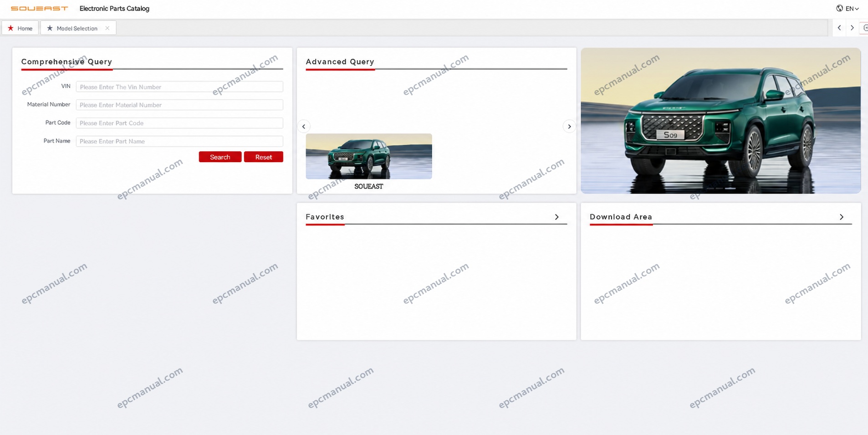Go to previous model in Advanced Query
Screen dimensions: 868x435
tap(304, 126)
